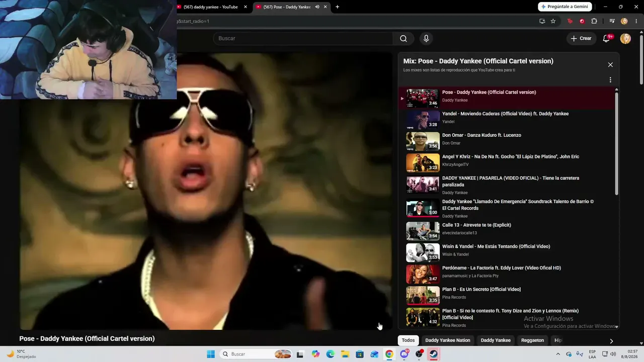Click the KhrizyAngelTV channel name

[455, 164]
